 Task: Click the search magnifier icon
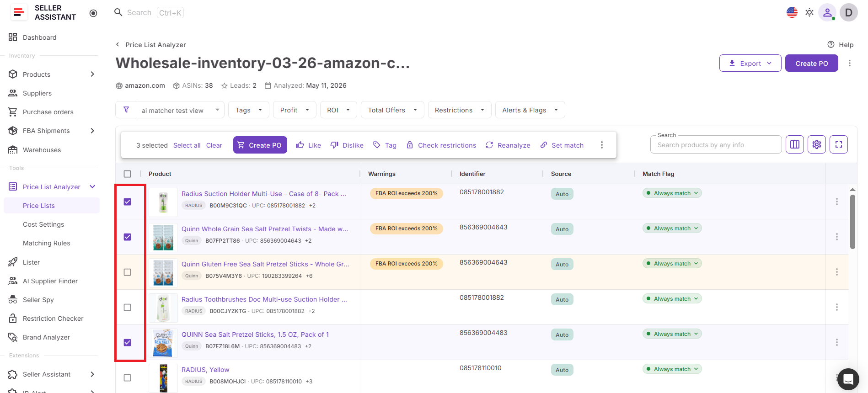pyautogui.click(x=118, y=12)
